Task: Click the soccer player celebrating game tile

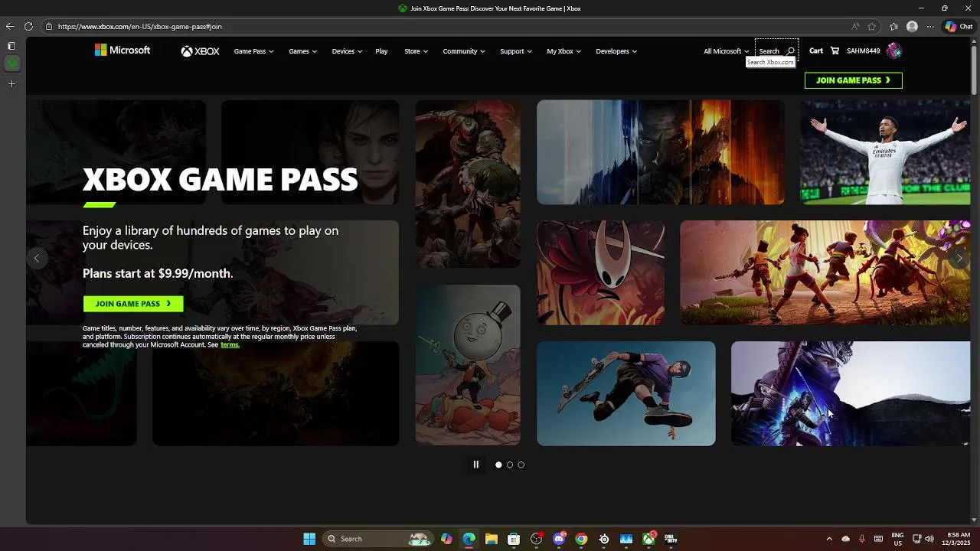Action: click(885, 152)
